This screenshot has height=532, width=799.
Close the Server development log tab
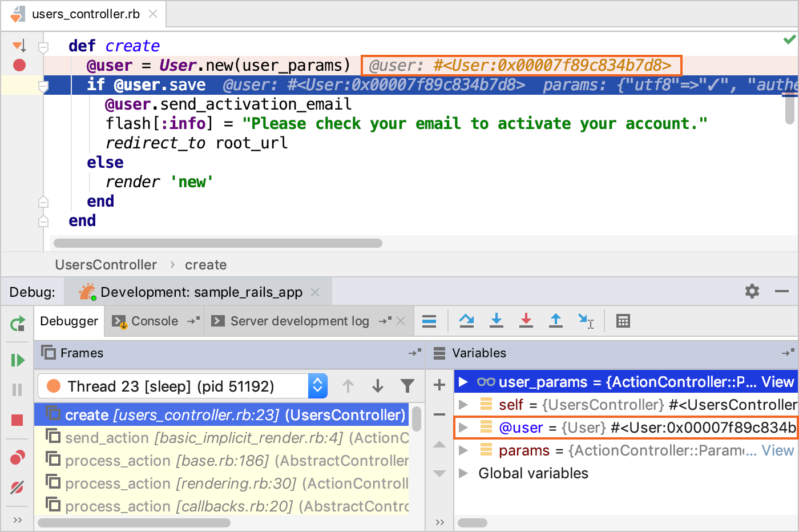point(401,321)
